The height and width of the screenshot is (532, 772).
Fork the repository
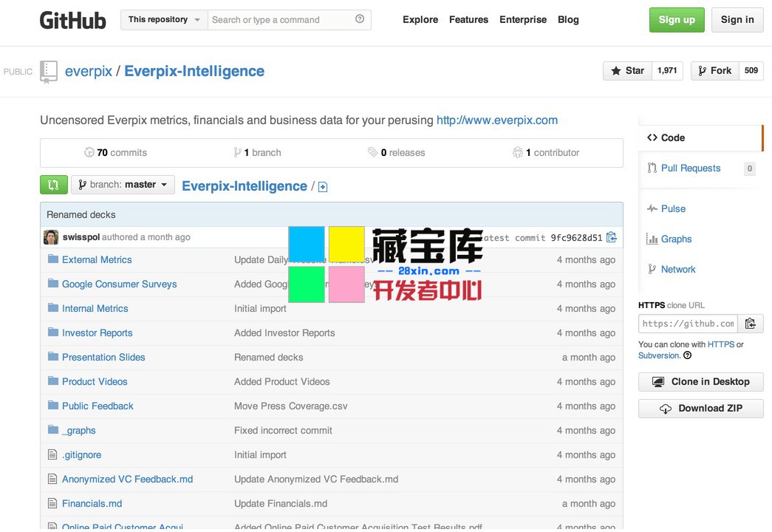[x=714, y=71]
